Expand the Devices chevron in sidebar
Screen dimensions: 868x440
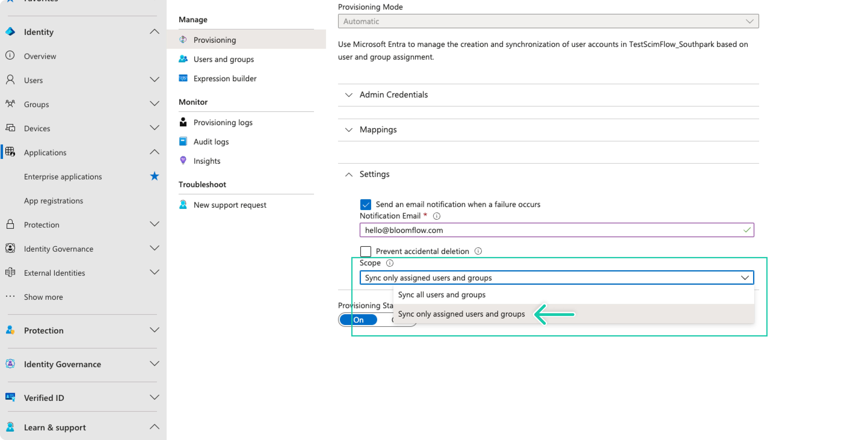154,128
